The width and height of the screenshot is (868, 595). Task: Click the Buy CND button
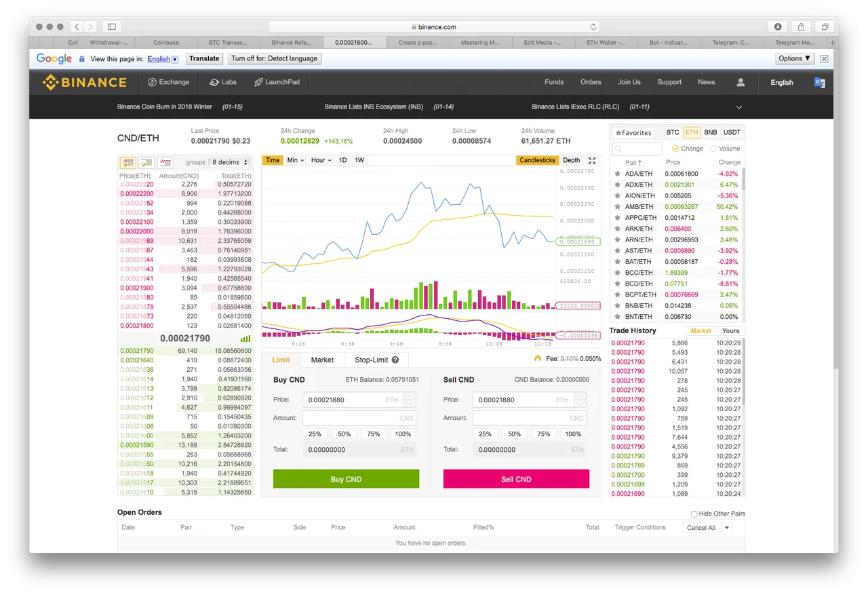click(346, 479)
